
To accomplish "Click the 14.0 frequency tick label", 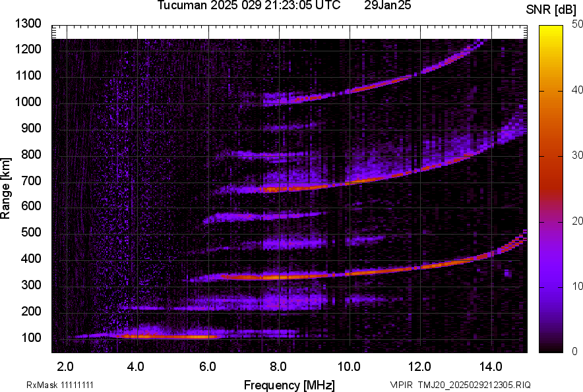I will (x=491, y=366).
